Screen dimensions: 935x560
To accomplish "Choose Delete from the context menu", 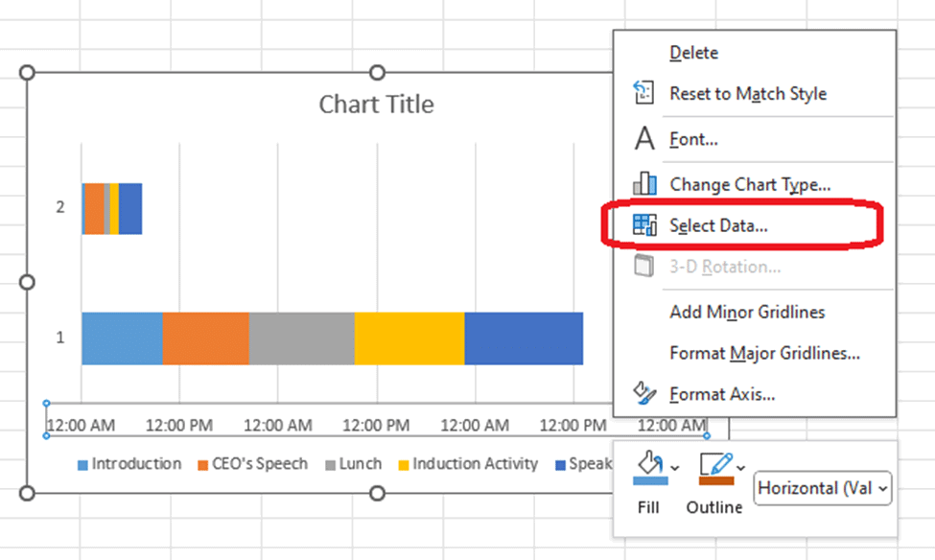I will pos(693,53).
